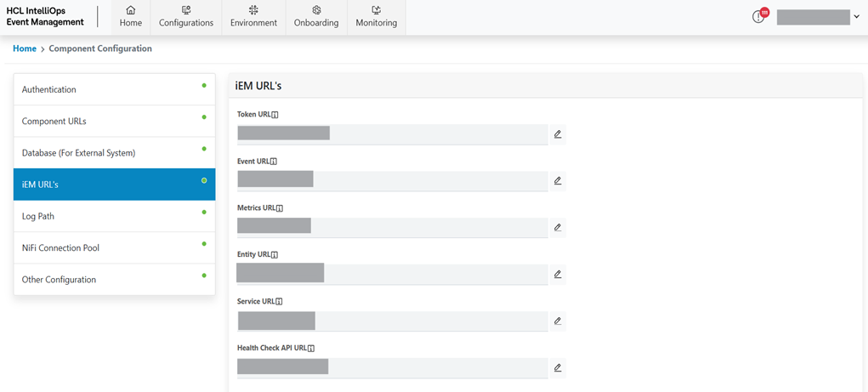The width and height of the screenshot is (868, 392).
Task: Open the alert notifications icon
Action: click(759, 17)
